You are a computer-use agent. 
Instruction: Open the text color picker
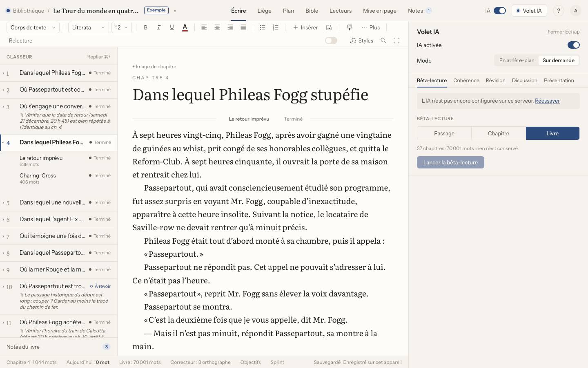tap(185, 27)
